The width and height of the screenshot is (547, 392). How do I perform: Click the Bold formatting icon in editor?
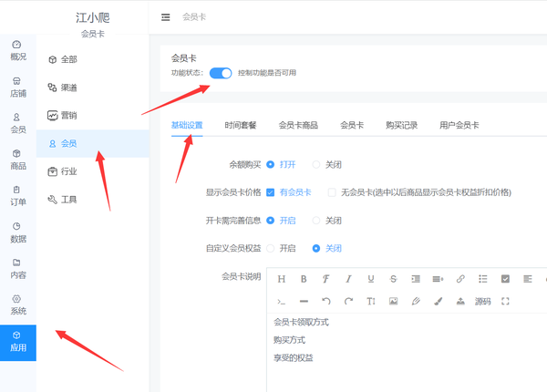click(x=304, y=278)
